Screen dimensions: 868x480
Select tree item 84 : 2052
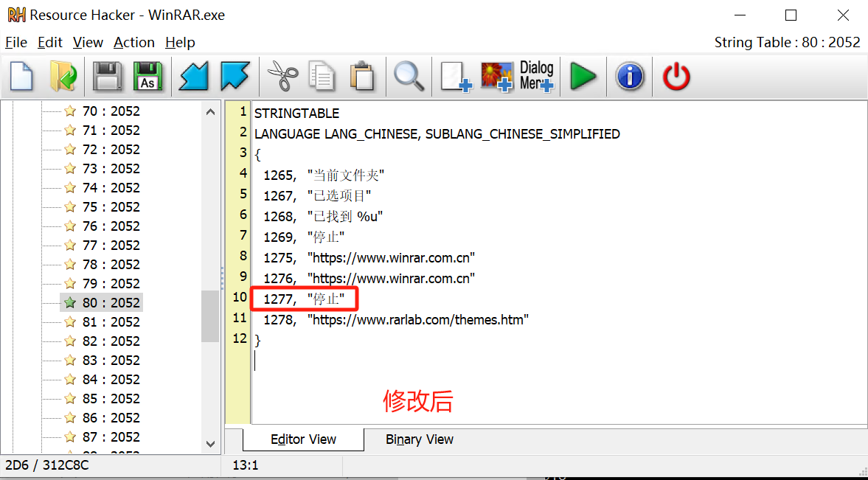point(111,380)
